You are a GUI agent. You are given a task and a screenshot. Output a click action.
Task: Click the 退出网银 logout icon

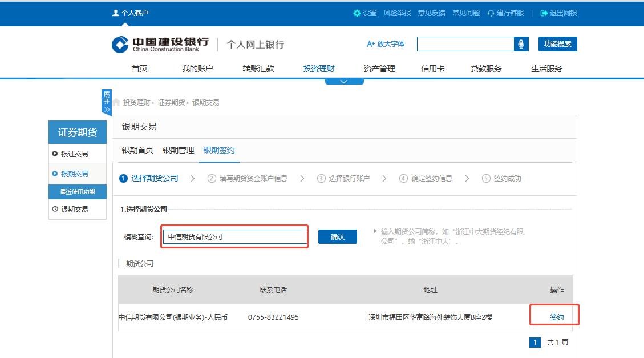point(544,13)
